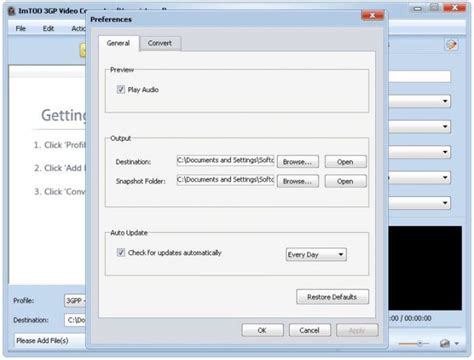Click the Restore Defaults button

coord(332,297)
